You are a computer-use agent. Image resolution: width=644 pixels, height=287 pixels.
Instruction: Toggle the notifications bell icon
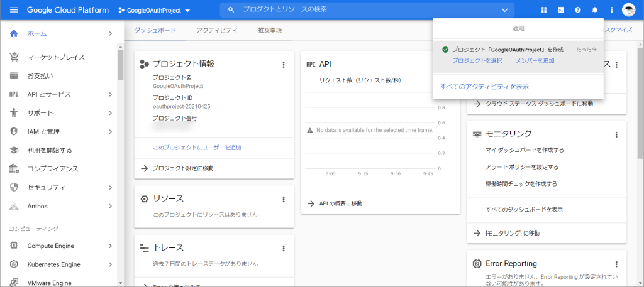(x=595, y=10)
